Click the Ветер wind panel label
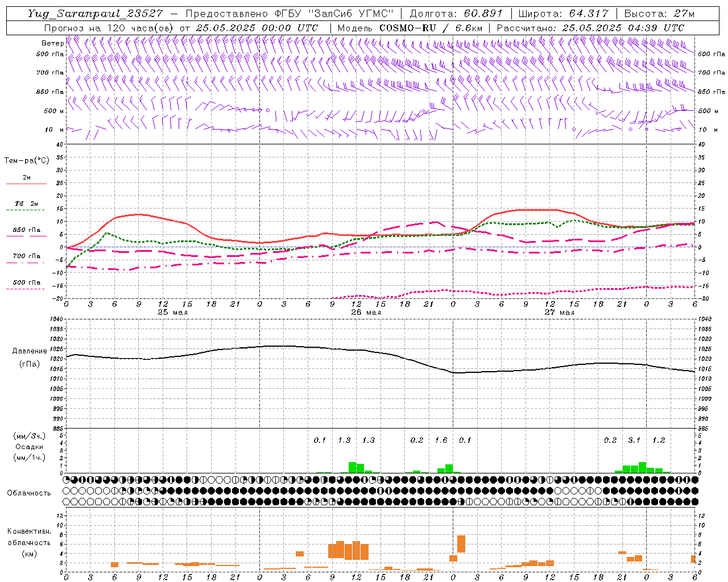Screen dimensions: 728x582 52,43
